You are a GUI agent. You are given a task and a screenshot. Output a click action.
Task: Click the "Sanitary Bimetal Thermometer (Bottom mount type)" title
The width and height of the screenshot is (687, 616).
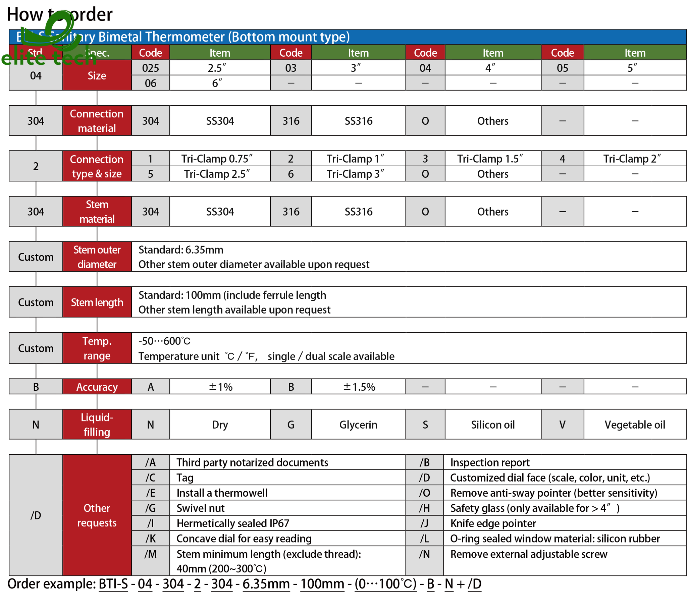(183, 37)
